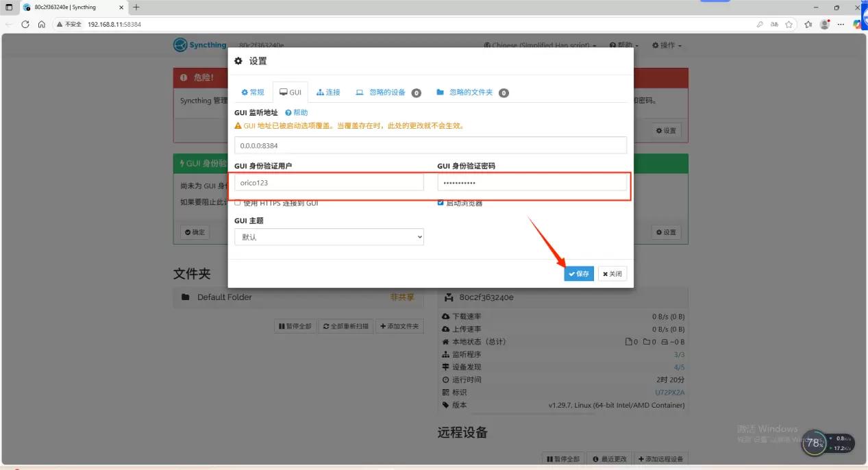Open the GUI 主题 dropdown
This screenshot has height=470, width=868.
click(x=329, y=237)
